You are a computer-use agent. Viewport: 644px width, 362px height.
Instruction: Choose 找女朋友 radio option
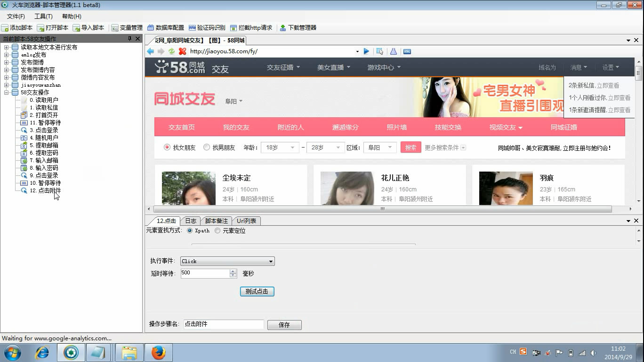[x=167, y=148]
